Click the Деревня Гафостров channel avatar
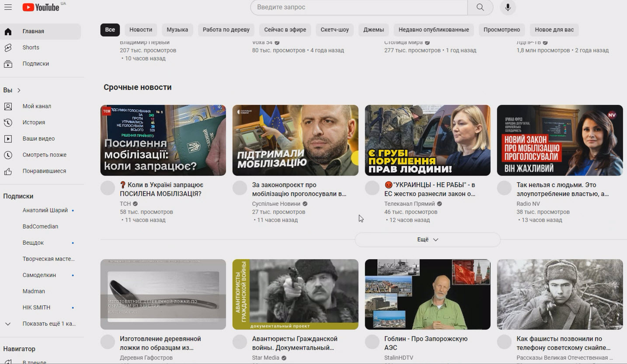The width and height of the screenshot is (627, 364). click(108, 342)
